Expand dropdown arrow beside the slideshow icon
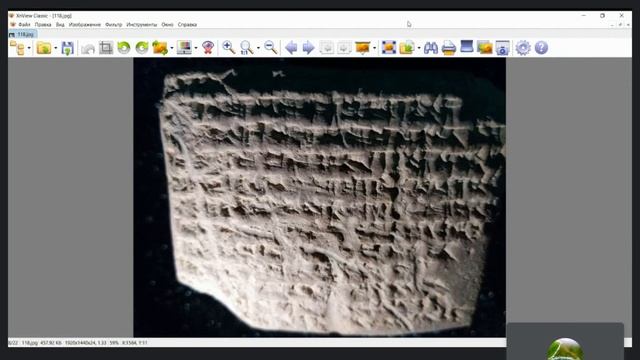Screen dimensions: 640x360 tap(374, 48)
